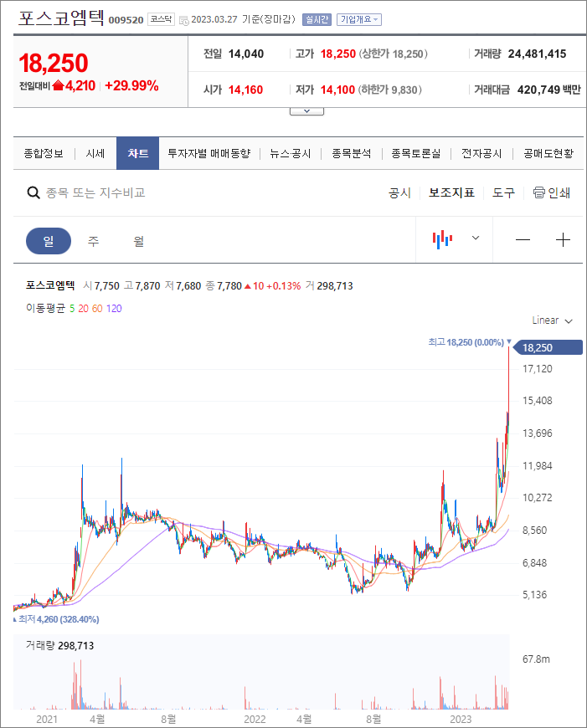
Task: Click the 저가 14,100 value
Action: coord(338,90)
